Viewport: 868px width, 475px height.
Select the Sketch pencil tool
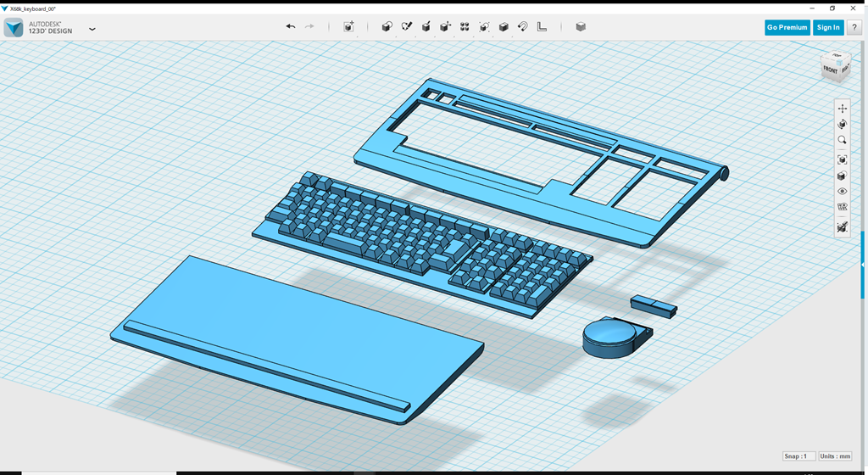tap(406, 27)
